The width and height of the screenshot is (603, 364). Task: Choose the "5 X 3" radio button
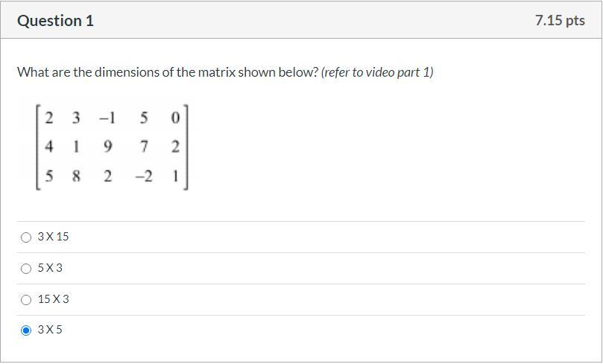pos(26,269)
